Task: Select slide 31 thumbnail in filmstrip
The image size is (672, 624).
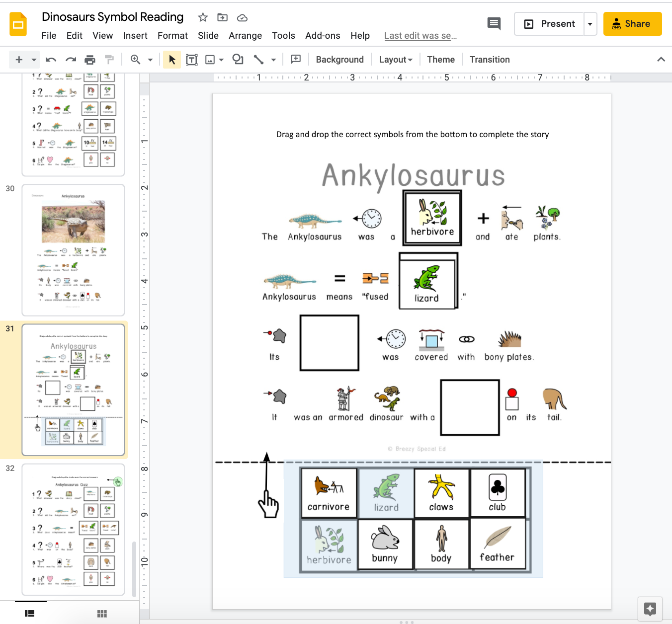Action: click(x=73, y=390)
